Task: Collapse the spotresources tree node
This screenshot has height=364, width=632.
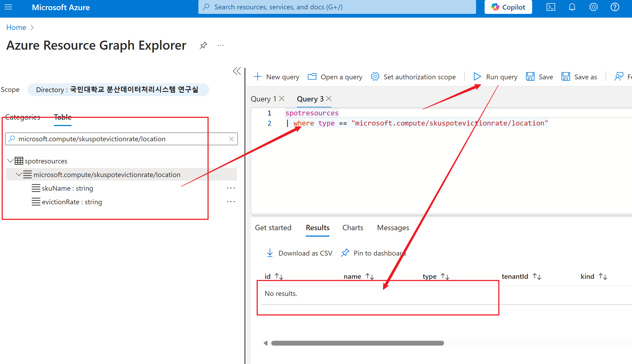Action: [10, 161]
